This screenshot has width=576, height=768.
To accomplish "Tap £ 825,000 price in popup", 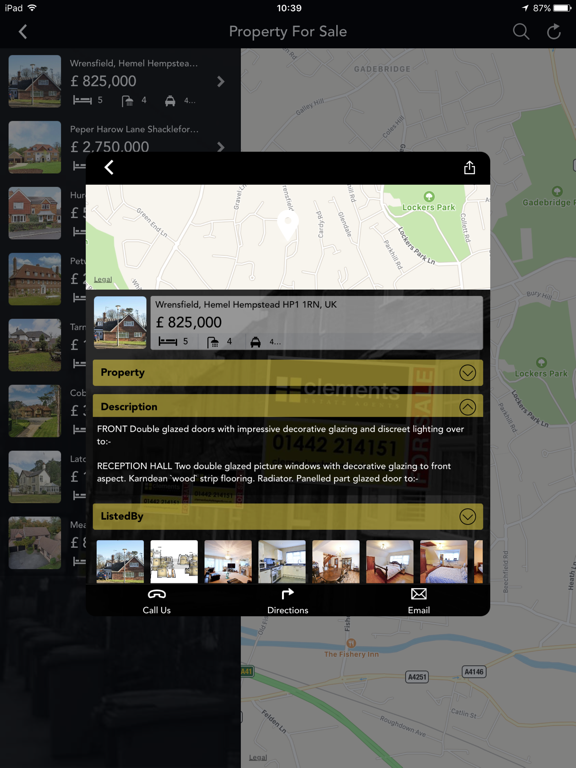I will 189,322.
